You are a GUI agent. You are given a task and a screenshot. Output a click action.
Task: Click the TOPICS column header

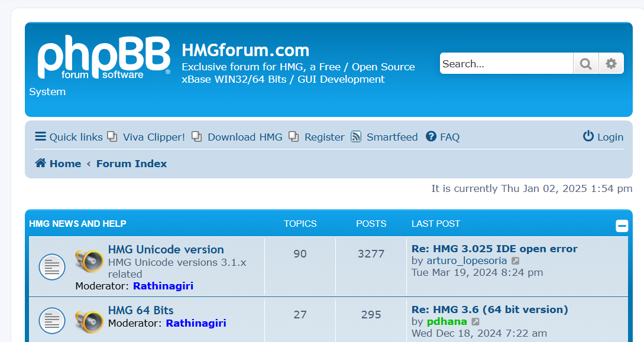click(300, 223)
